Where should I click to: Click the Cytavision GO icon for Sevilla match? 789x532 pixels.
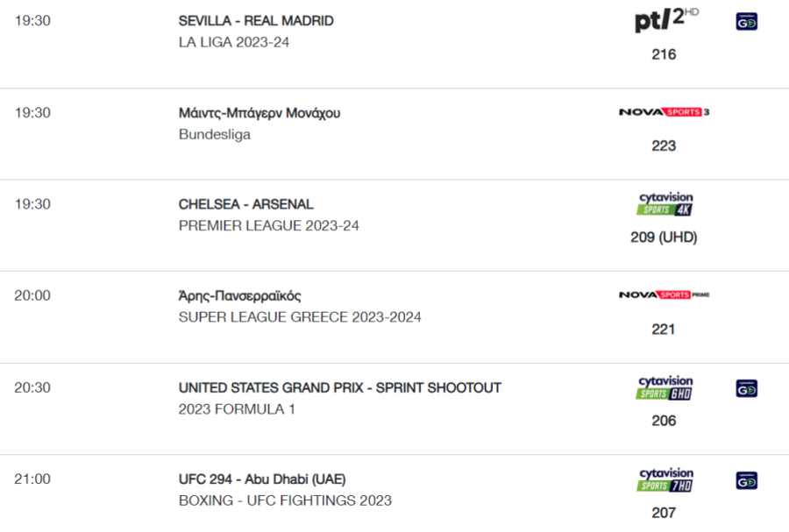(x=746, y=22)
